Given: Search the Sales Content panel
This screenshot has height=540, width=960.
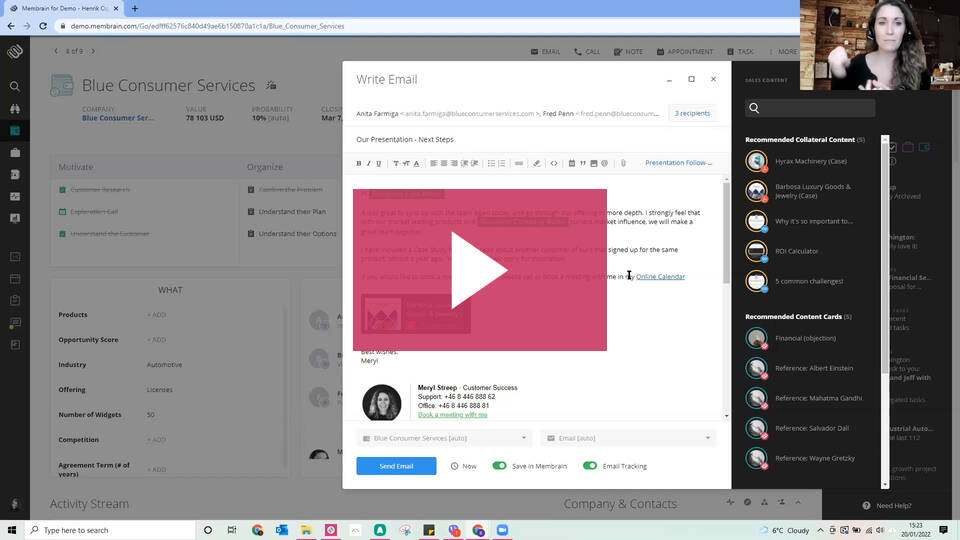Looking at the screenshot, I should click(810, 108).
